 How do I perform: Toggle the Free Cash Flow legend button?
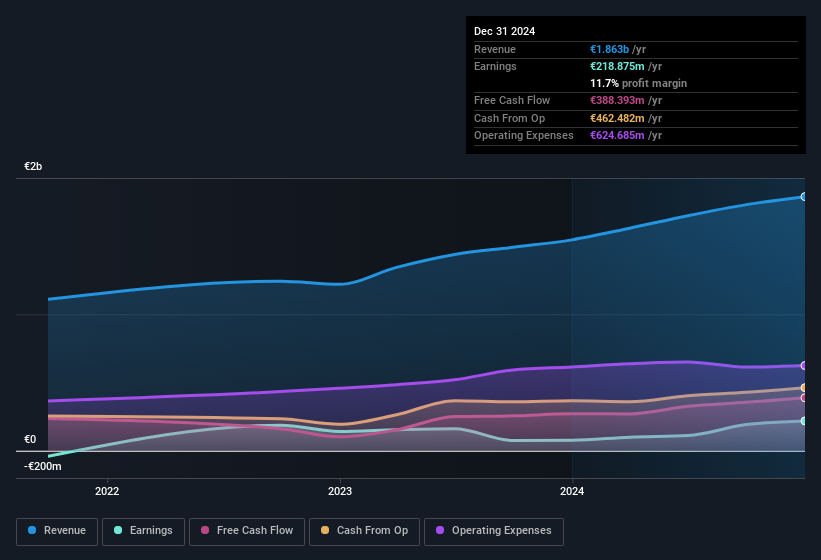pos(247,531)
